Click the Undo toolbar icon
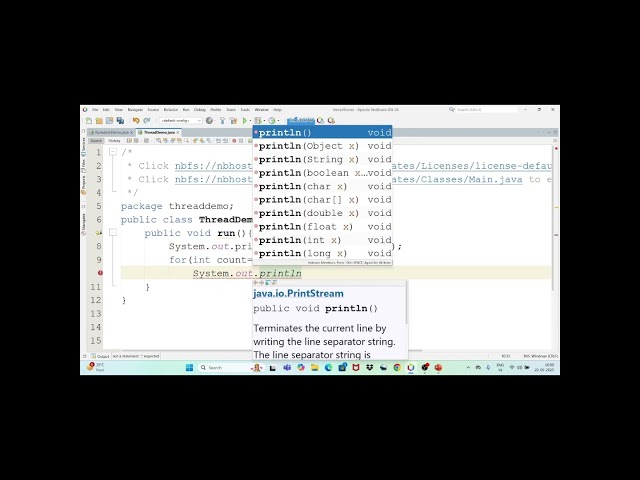This screenshot has width=640, height=480. [136, 121]
